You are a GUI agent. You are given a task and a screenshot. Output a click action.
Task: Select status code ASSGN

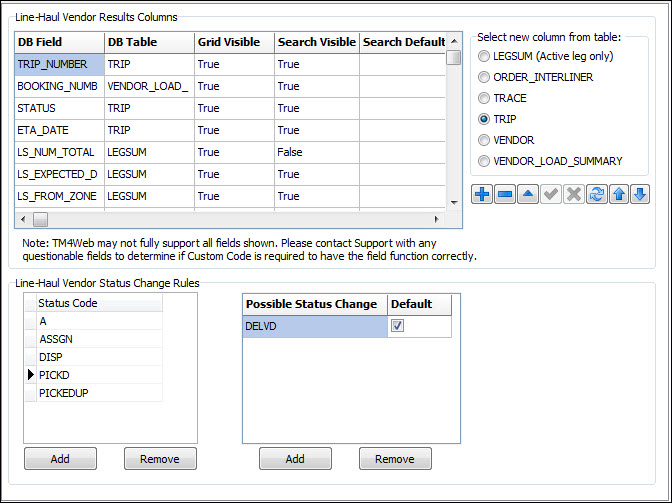(99, 339)
